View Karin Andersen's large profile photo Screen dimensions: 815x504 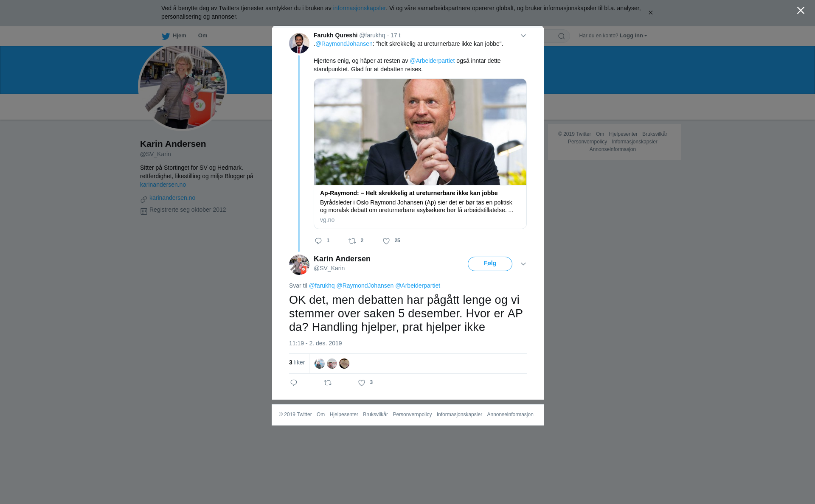[x=183, y=87]
